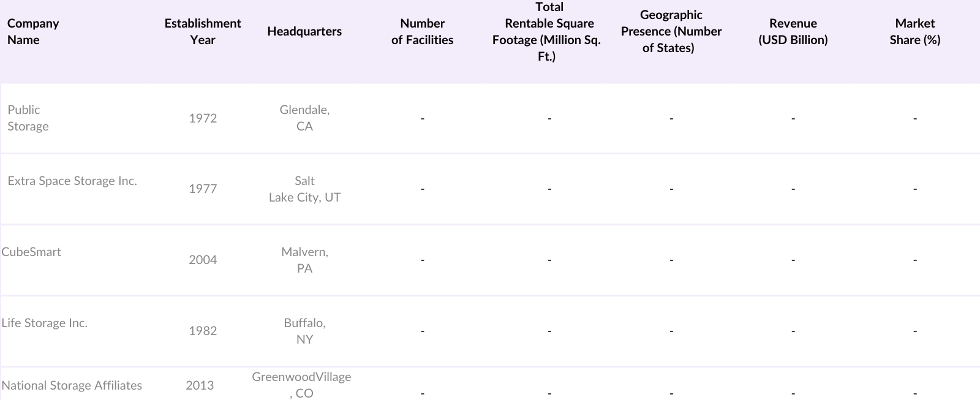Click the Salt Lake City, UT cell
Viewport: 980px width, 400px height.
click(x=304, y=189)
